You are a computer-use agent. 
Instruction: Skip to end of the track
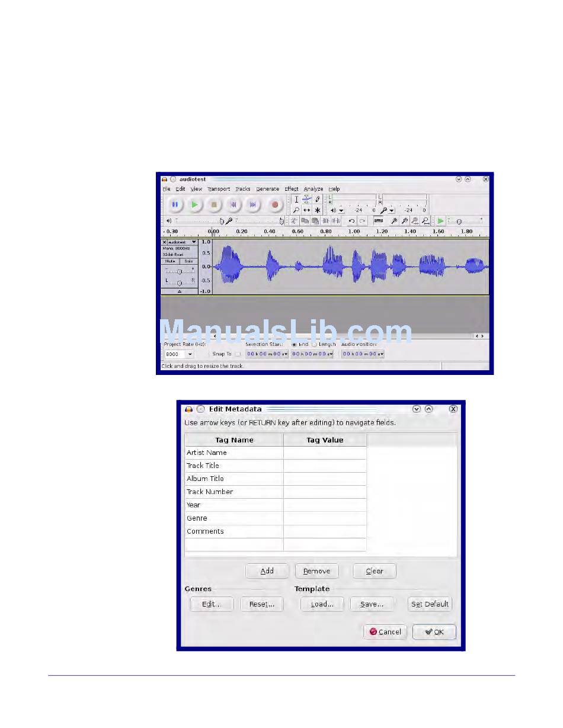[254, 204]
